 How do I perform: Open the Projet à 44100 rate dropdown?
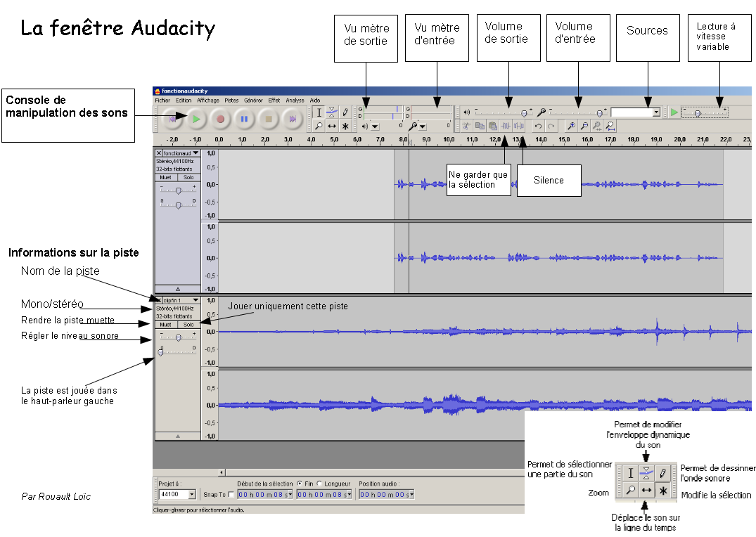(192, 495)
